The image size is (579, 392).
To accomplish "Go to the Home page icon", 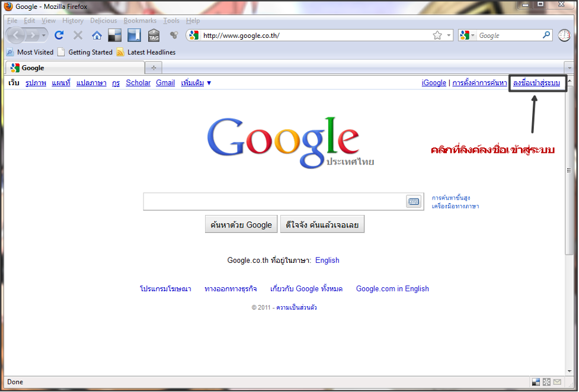I will click(x=97, y=36).
